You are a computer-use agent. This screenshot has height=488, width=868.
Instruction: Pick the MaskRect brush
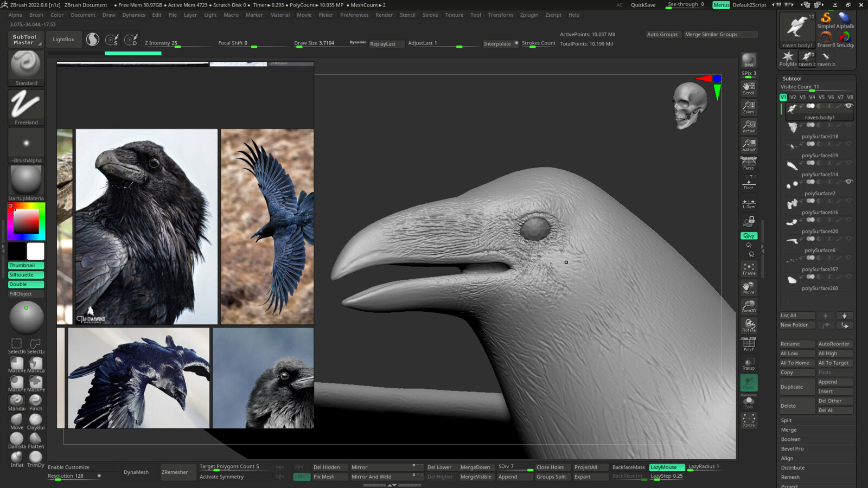tap(17, 365)
